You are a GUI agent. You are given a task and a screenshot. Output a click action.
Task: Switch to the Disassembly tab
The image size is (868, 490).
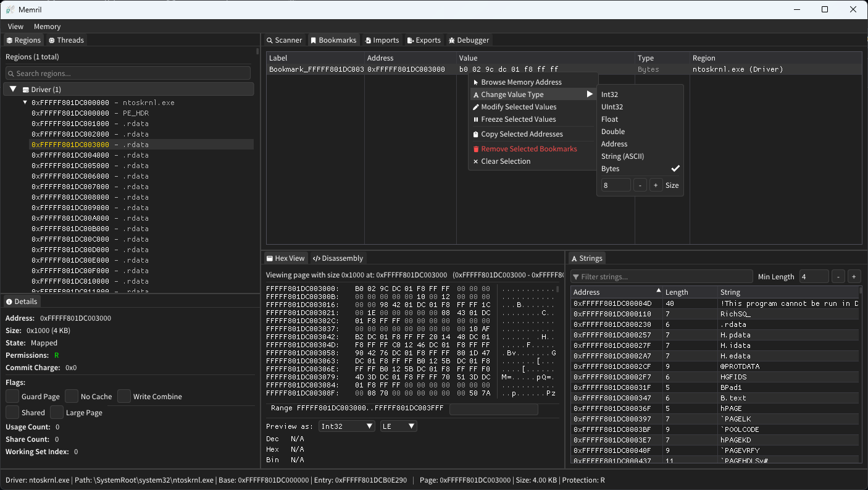pos(338,258)
